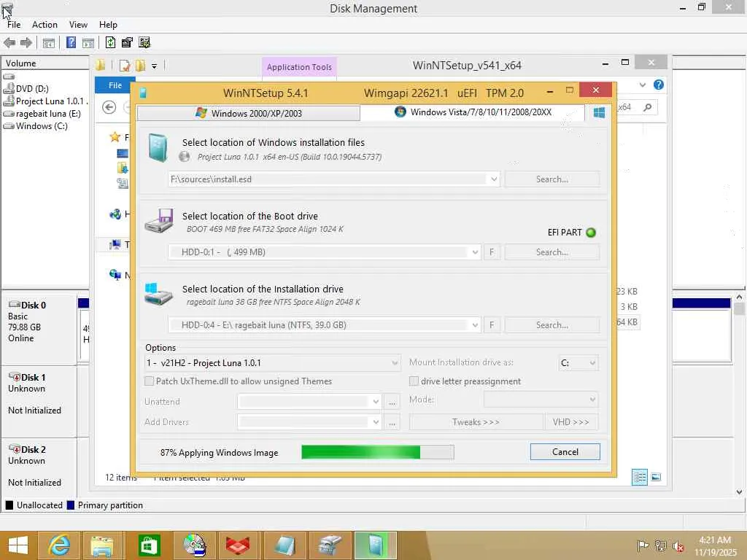747x560 pixels.
Task: Open the File tab in Explorer
Action: (115, 85)
